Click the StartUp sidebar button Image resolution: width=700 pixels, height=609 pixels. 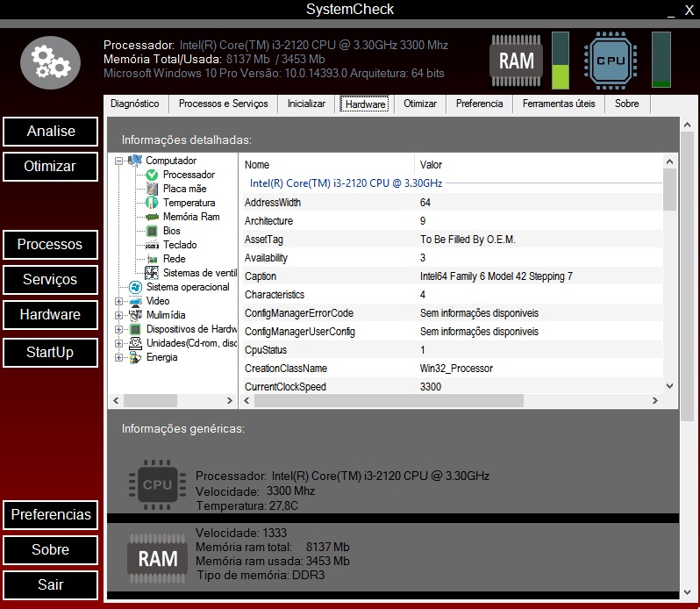point(51,352)
